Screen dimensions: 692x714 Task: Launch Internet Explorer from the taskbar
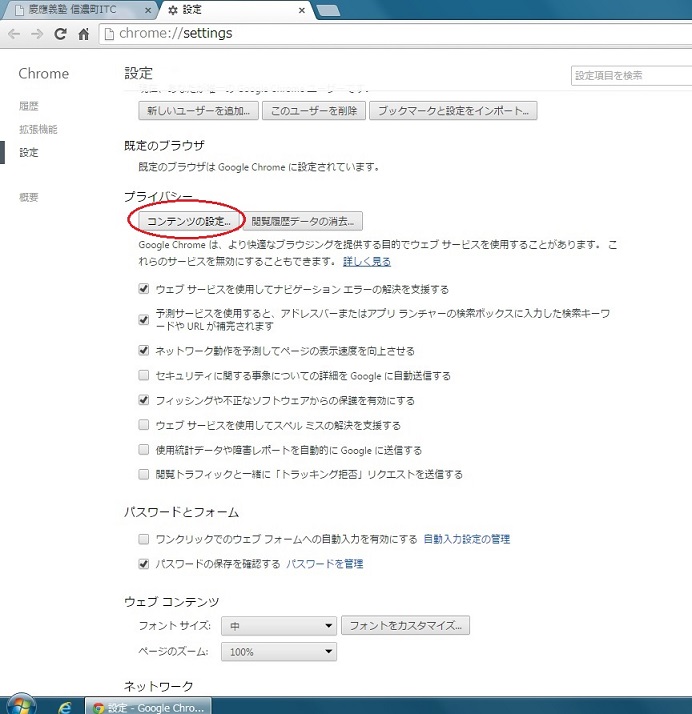coord(66,706)
